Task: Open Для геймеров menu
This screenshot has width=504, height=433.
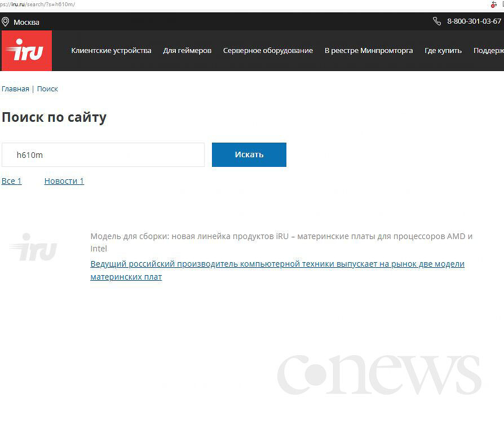Action: pos(187,51)
